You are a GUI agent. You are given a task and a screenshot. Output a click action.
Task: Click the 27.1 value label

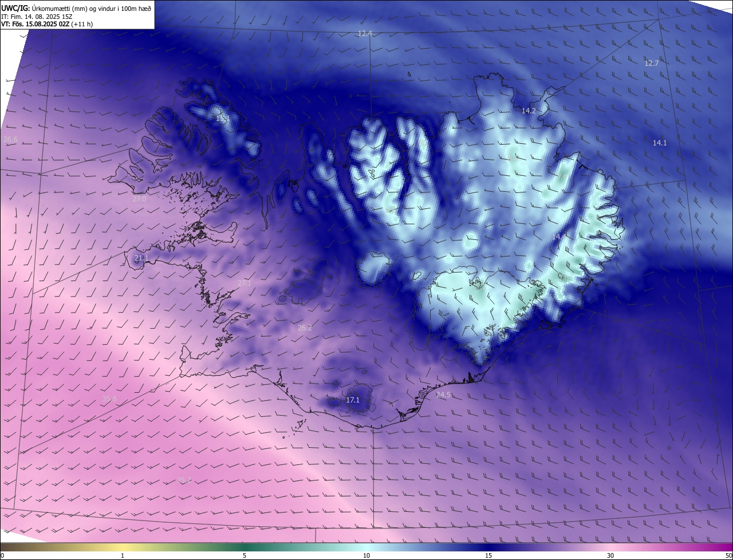(245, 283)
